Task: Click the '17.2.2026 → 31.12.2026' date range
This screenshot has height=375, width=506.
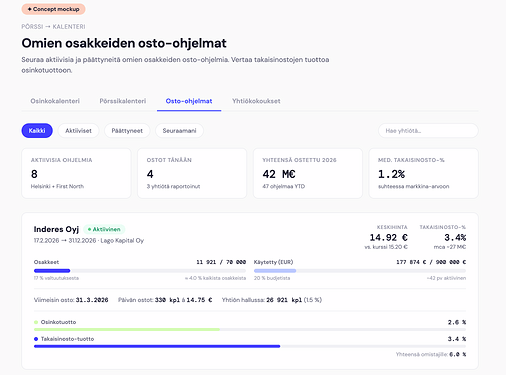Action: click(x=65, y=241)
